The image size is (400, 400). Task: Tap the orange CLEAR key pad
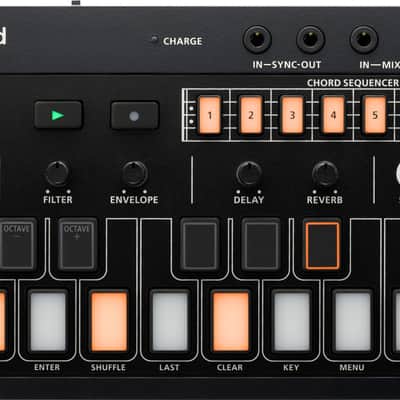231,321
